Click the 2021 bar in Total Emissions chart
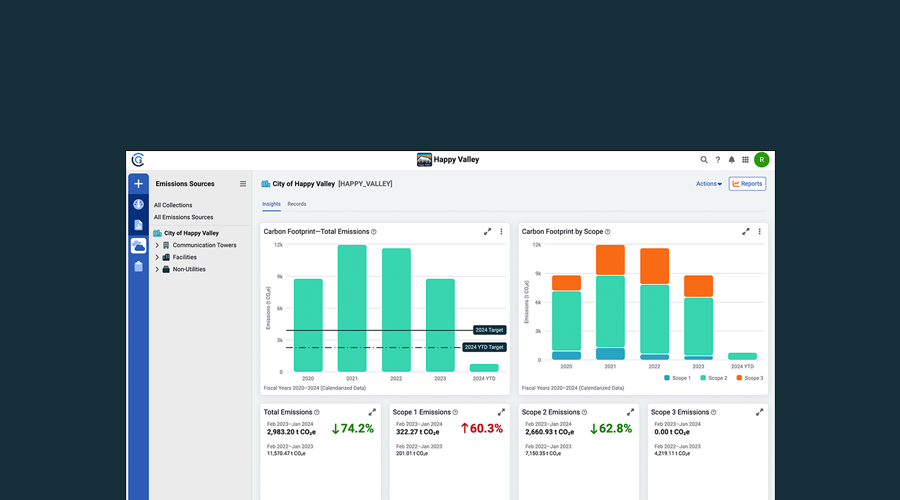Viewport: 900px width, 500px height. pyautogui.click(x=351, y=308)
